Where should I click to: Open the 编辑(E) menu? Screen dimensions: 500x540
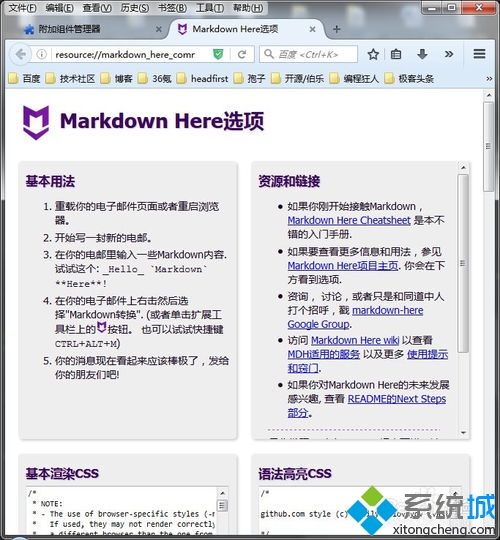click(x=59, y=7)
